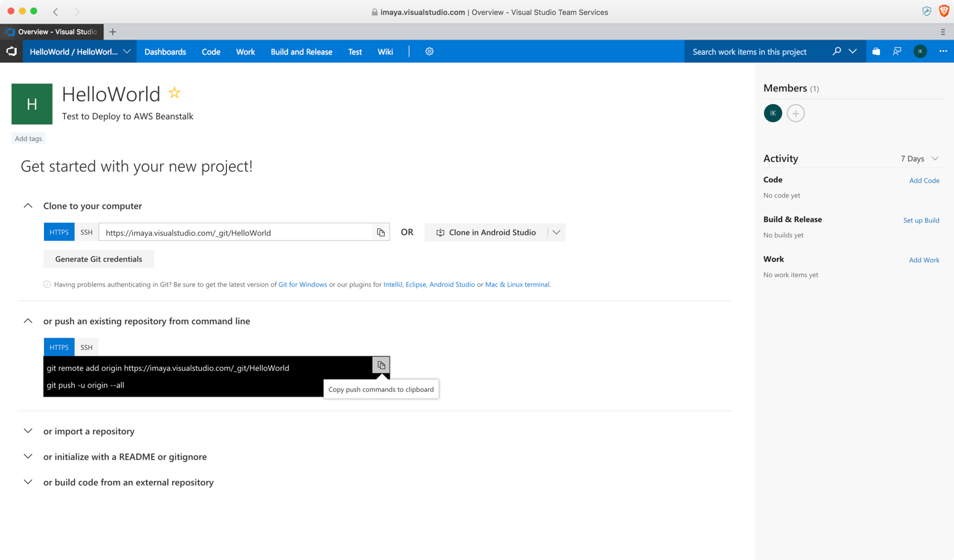954x560 pixels.
Task: Favorite HelloWorld project with star icon
Action: tap(174, 93)
